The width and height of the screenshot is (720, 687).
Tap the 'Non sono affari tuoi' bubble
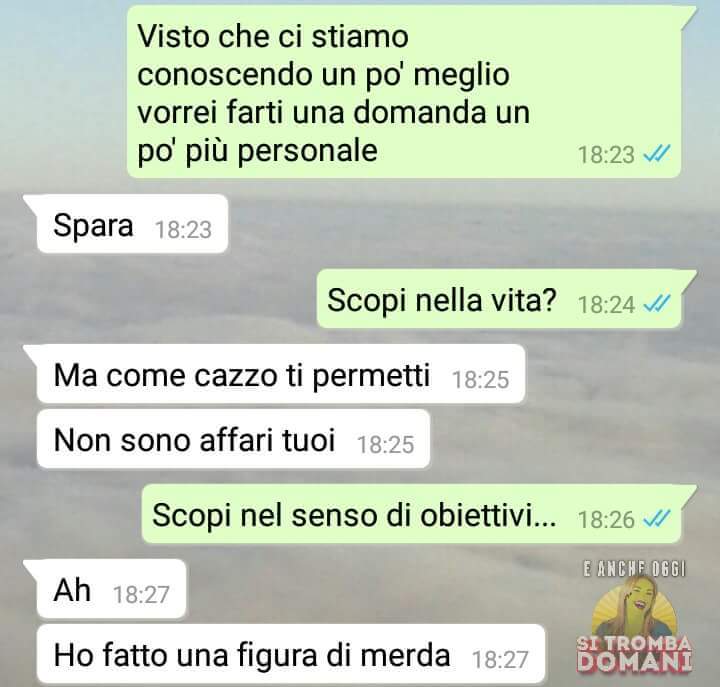tap(233, 439)
